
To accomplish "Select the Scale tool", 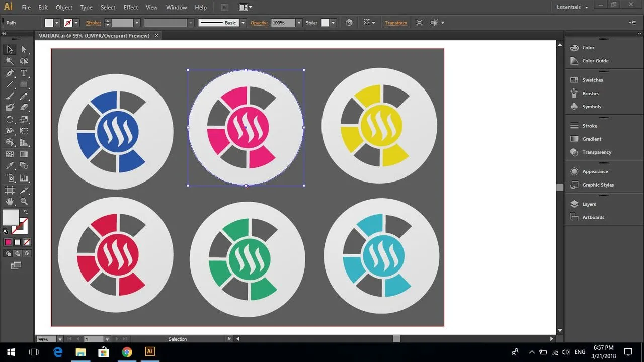I will coord(24,120).
